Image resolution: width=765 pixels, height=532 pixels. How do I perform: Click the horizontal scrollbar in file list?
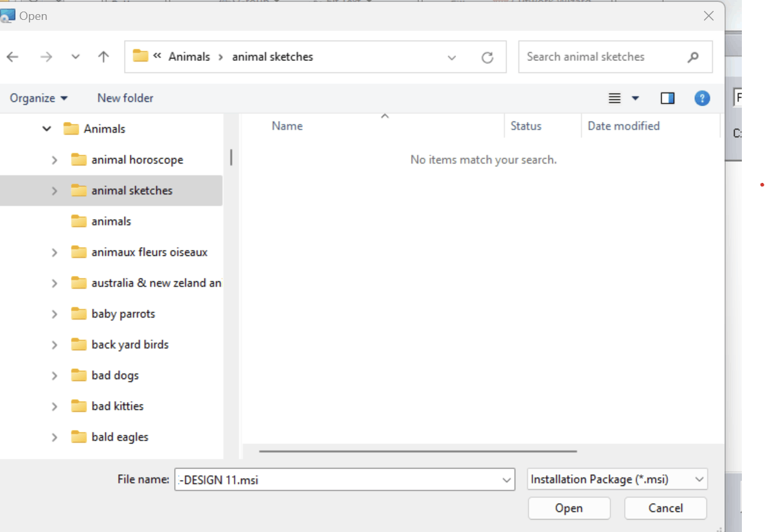click(x=418, y=451)
